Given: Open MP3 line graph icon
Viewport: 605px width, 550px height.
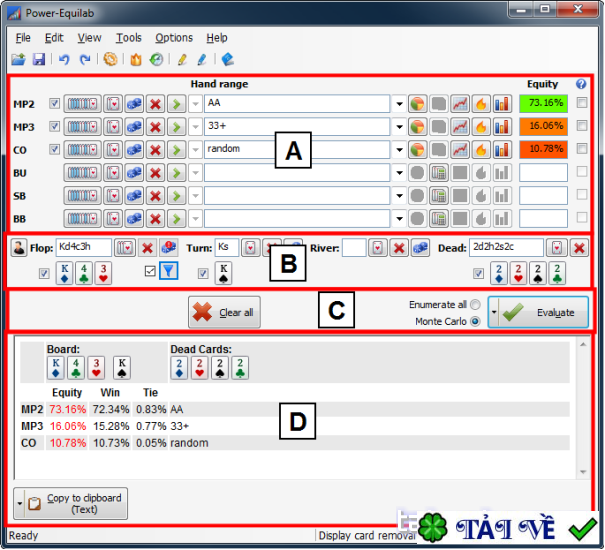Looking at the screenshot, I should 460,127.
